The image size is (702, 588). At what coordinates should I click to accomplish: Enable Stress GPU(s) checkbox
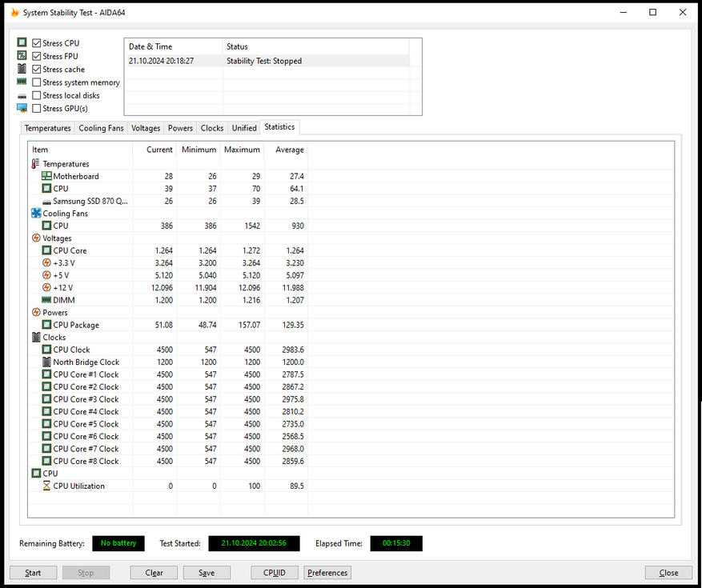pyautogui.click(x=37, y=108)
